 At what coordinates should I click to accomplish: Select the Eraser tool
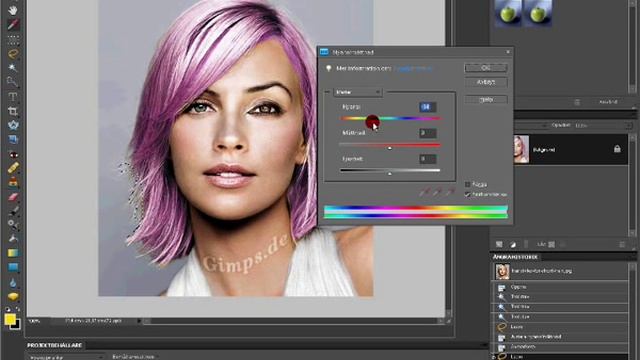pos(13,197)
